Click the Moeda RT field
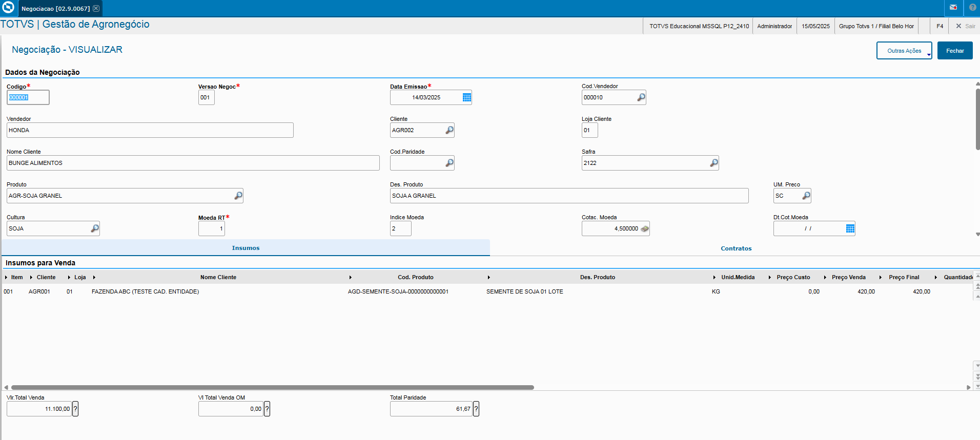This screenshot has width=980, height=440. pos(212,228)
